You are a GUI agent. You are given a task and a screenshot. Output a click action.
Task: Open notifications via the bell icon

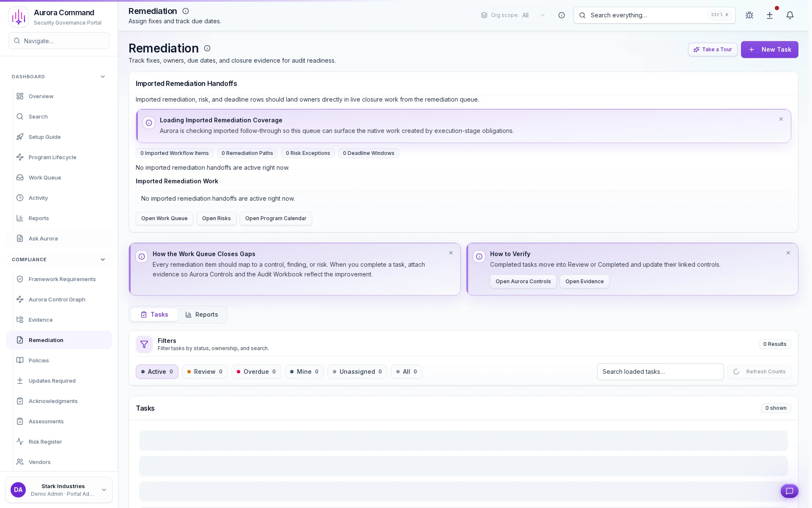790,15
